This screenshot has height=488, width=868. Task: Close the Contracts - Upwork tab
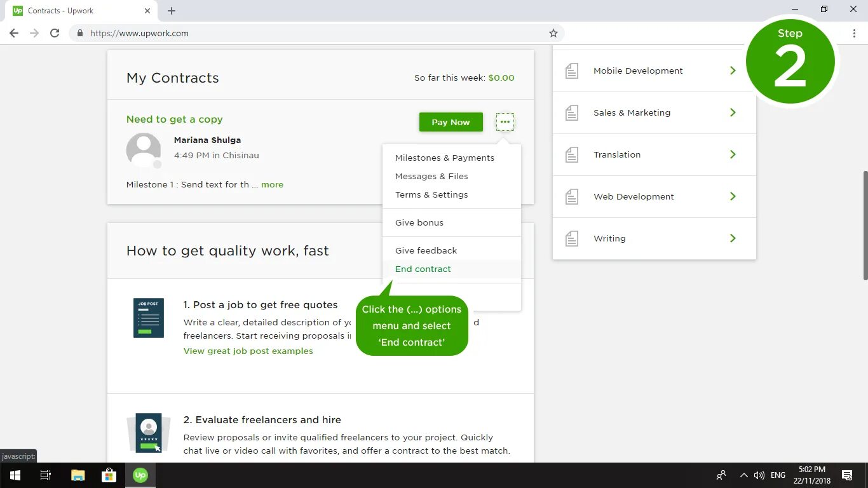pos(147,11)
